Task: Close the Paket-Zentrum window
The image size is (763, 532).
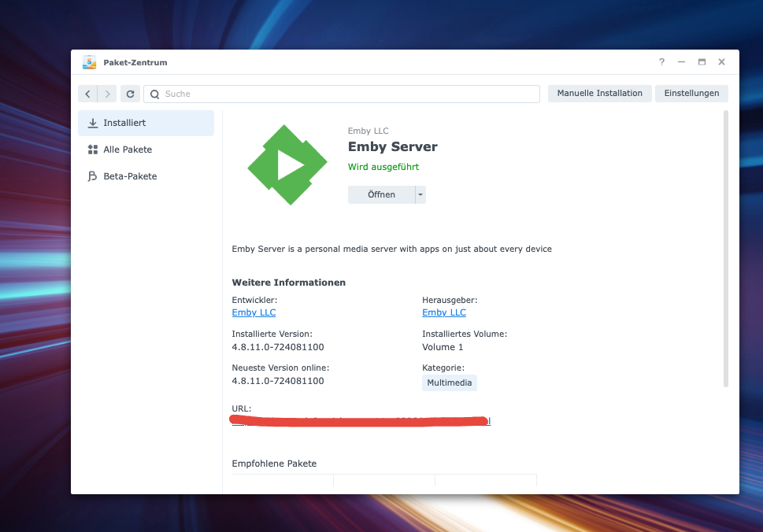Action: 721,61
